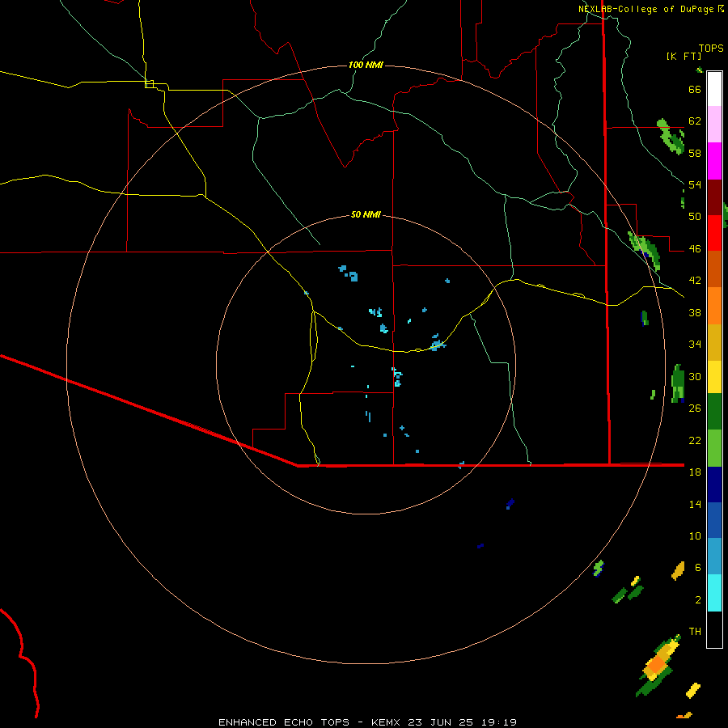Click the legend value "10"
728x728 pixels.
(695, 535)
